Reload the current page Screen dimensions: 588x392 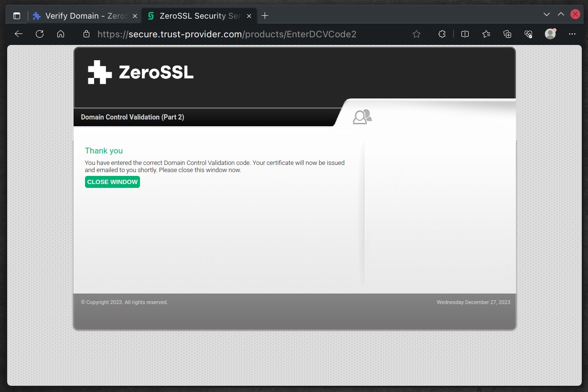pyautogui.click(x=40, y=34)
